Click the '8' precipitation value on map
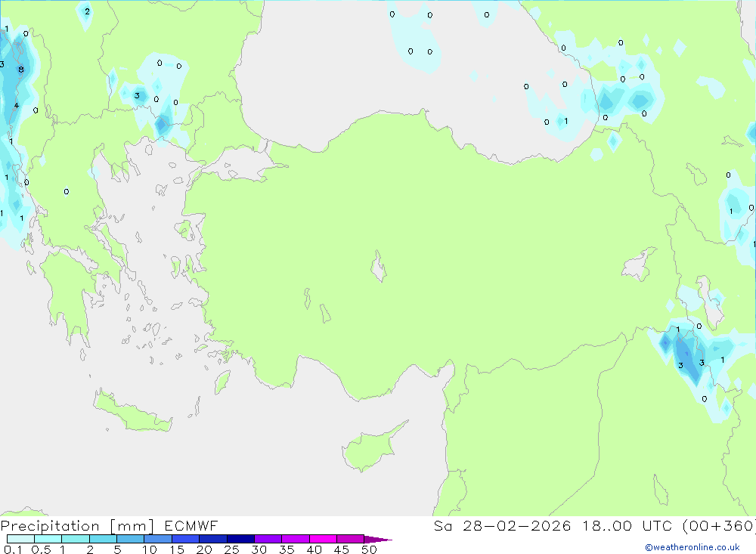 coord(20,70)
